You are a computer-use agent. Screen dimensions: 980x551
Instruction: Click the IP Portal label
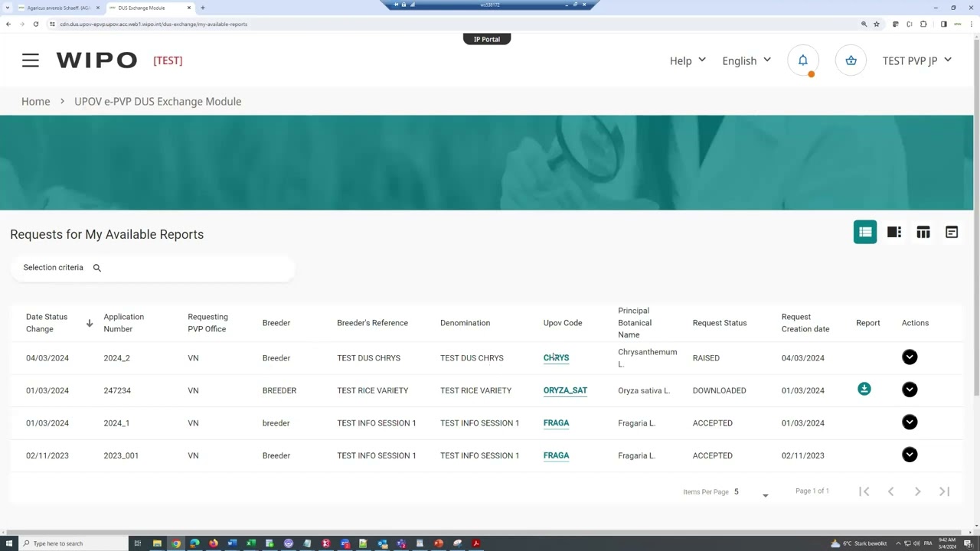tap(487, 39)
